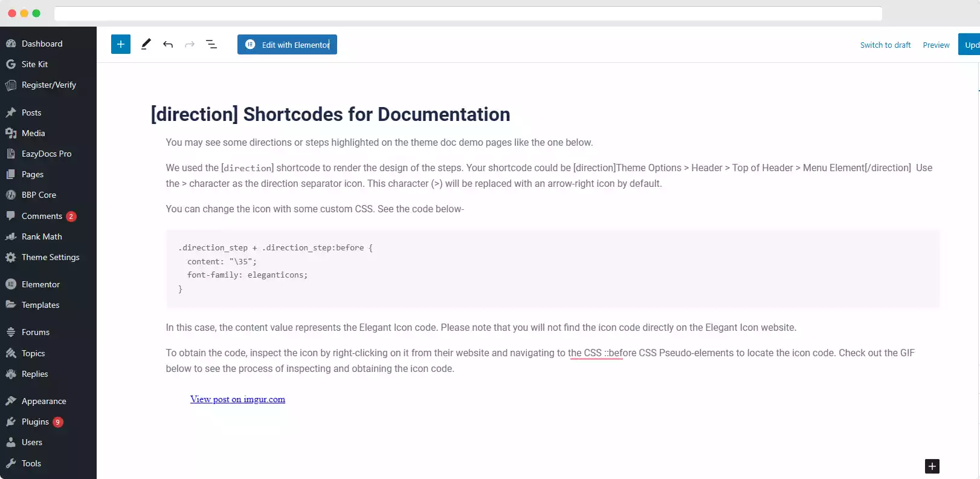Click the black add block button at bottom
980x479 pixels.
(932, 466)
